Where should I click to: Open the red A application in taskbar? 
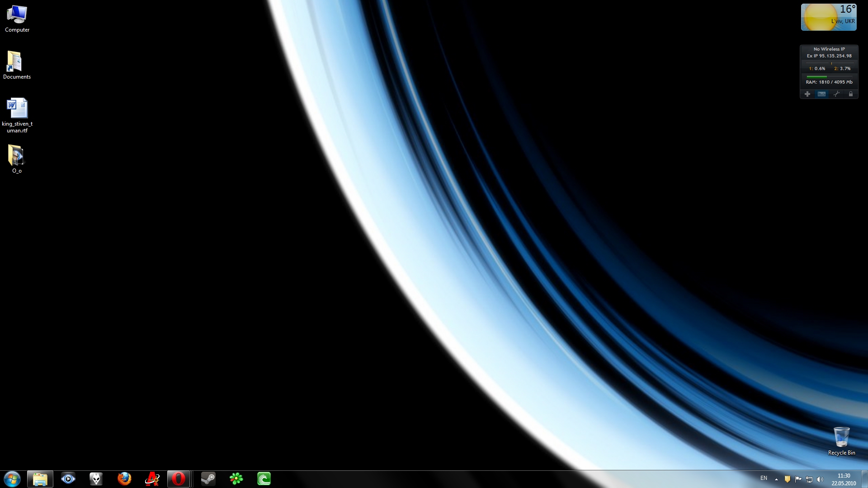point(152,479)
